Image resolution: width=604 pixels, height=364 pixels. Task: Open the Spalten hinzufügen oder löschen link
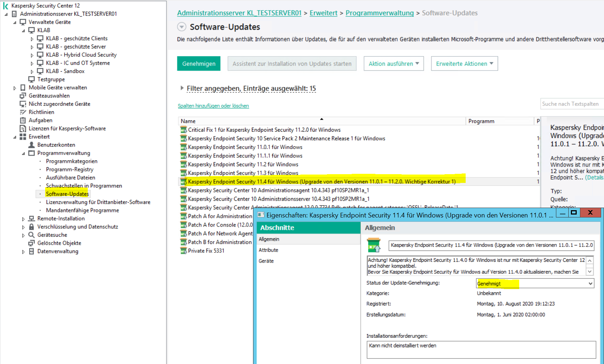click(x=213, y=106)
